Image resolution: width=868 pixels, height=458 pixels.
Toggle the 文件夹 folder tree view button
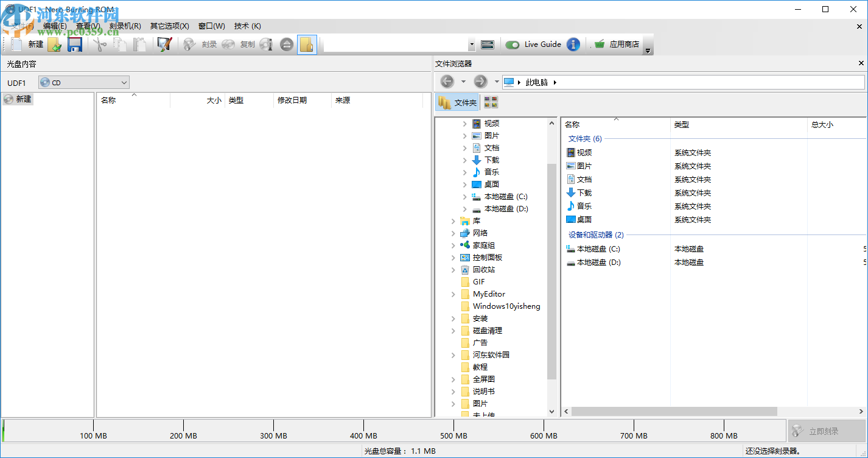point(458,102)
